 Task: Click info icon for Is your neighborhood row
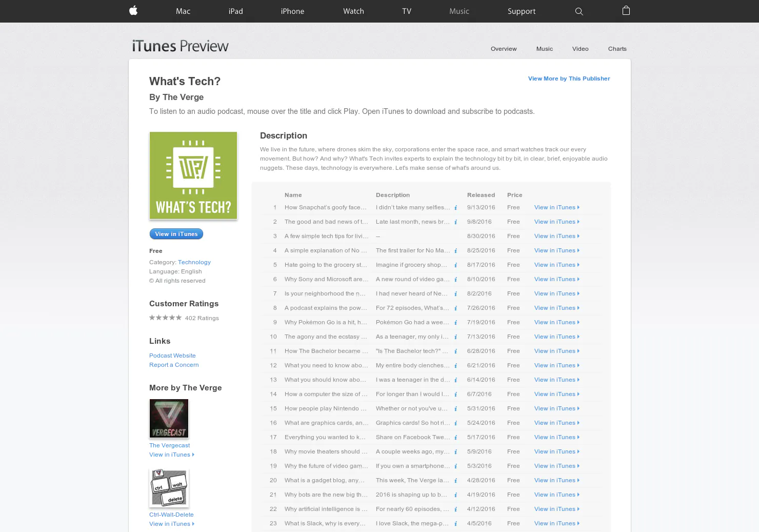coord(455,294)
